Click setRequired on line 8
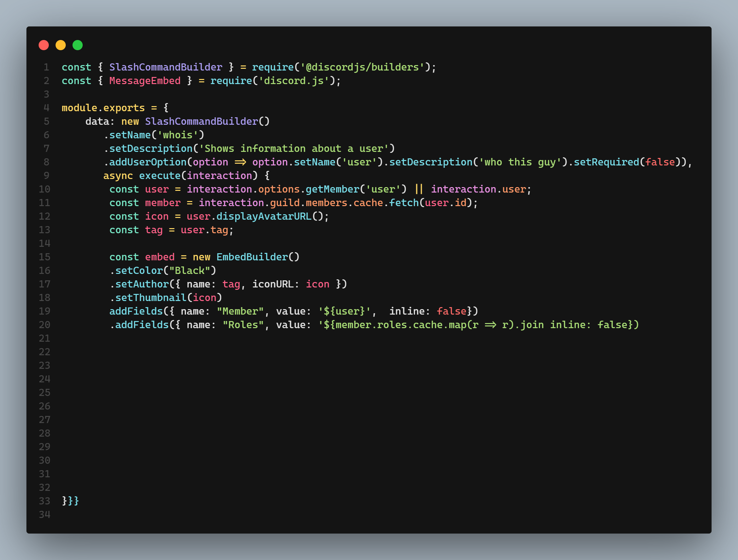Screen dimensions: 738x560 [x=607, y=162]
